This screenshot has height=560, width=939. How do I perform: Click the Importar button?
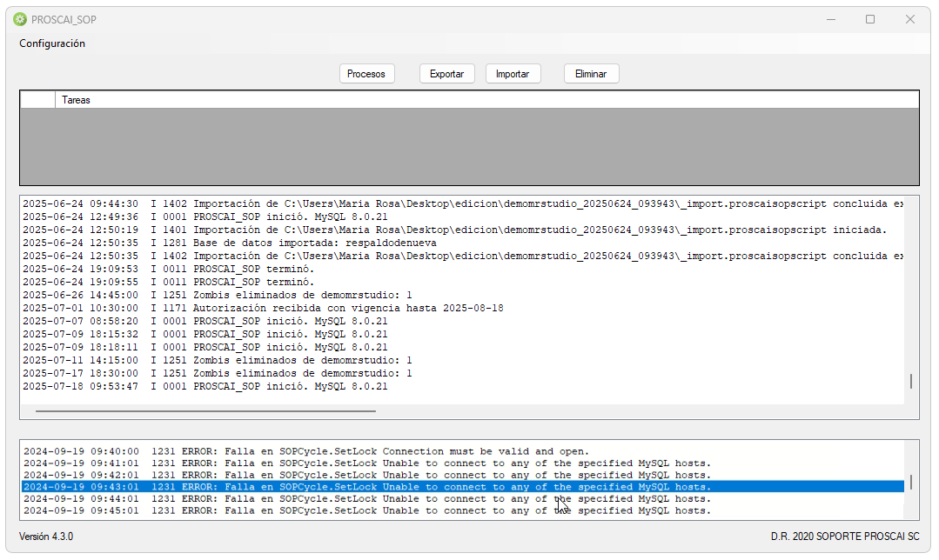click(x=513, y=74)
